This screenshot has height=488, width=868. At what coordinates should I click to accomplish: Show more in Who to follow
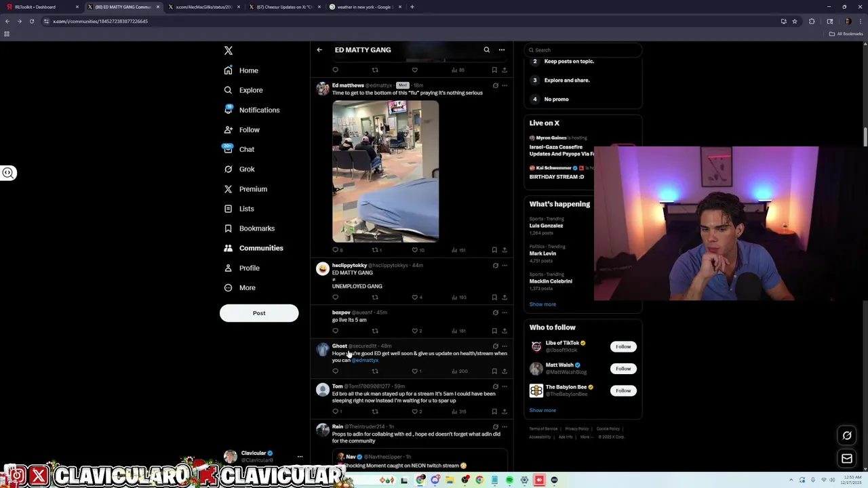542,410
